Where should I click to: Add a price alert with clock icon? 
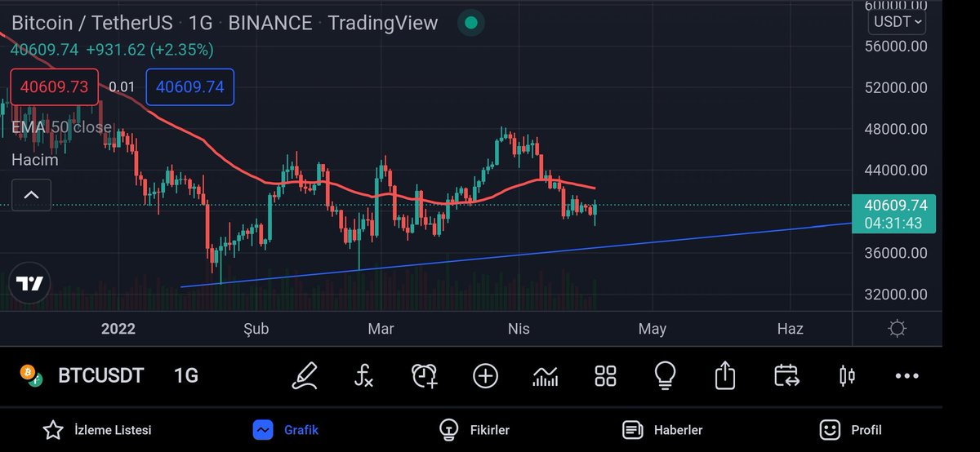(425, 375)
